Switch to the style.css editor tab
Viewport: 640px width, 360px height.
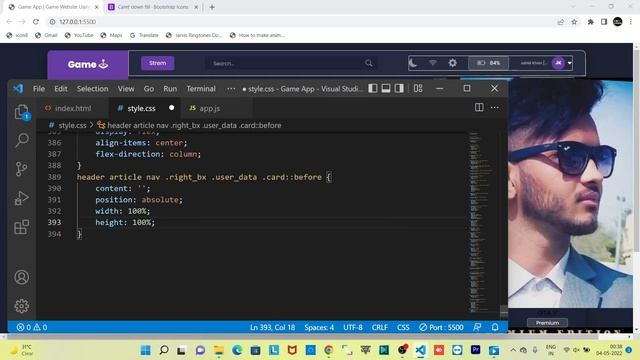[x=141, y=108]
